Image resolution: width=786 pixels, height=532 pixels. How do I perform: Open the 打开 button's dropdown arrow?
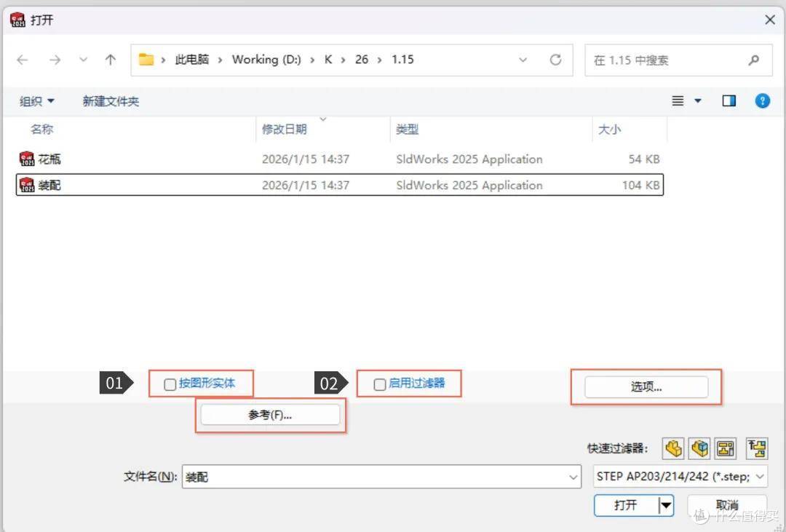[666, 505]
